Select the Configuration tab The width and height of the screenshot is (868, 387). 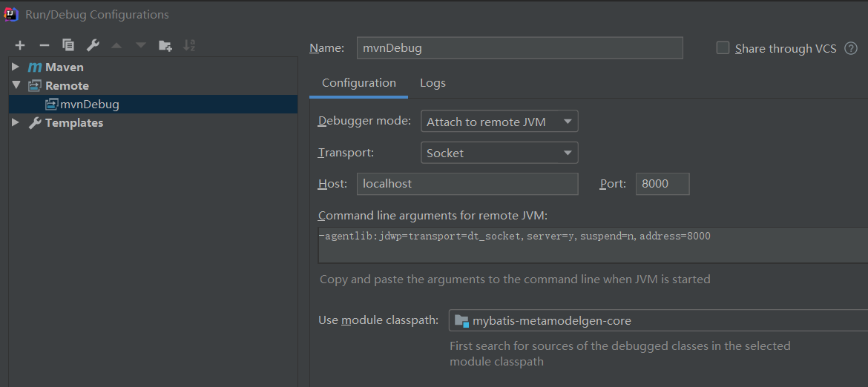[358, 83]
